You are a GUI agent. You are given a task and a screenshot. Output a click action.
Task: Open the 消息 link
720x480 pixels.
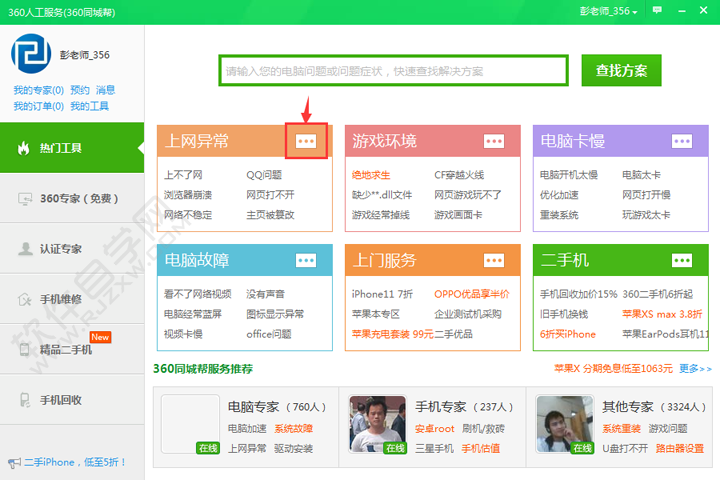coord(106,90)
